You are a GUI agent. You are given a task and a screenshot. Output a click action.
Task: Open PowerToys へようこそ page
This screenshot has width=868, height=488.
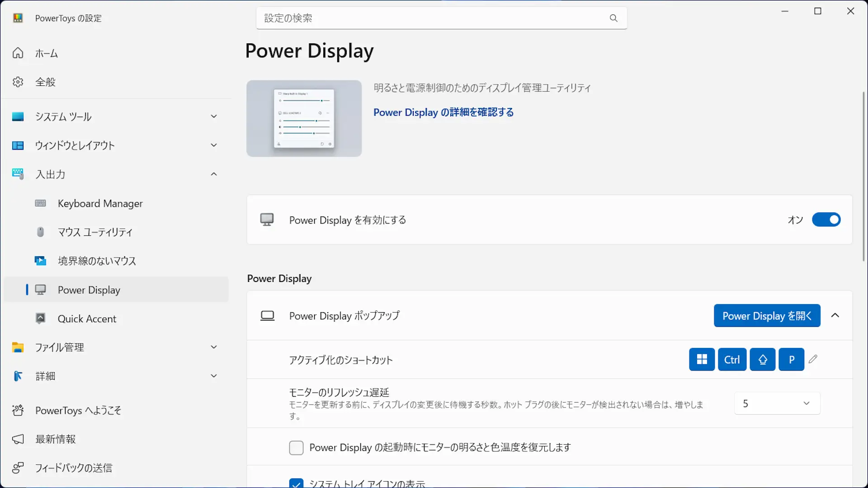116,410
